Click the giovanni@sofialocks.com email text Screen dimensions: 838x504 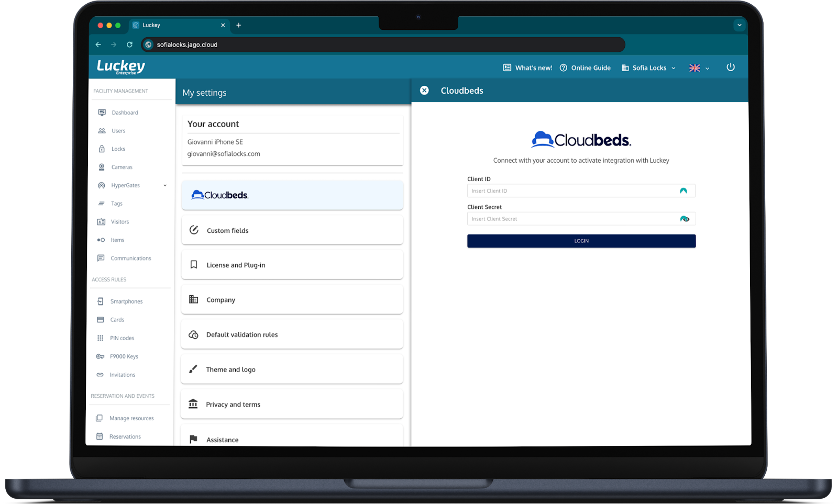[224, 154]
